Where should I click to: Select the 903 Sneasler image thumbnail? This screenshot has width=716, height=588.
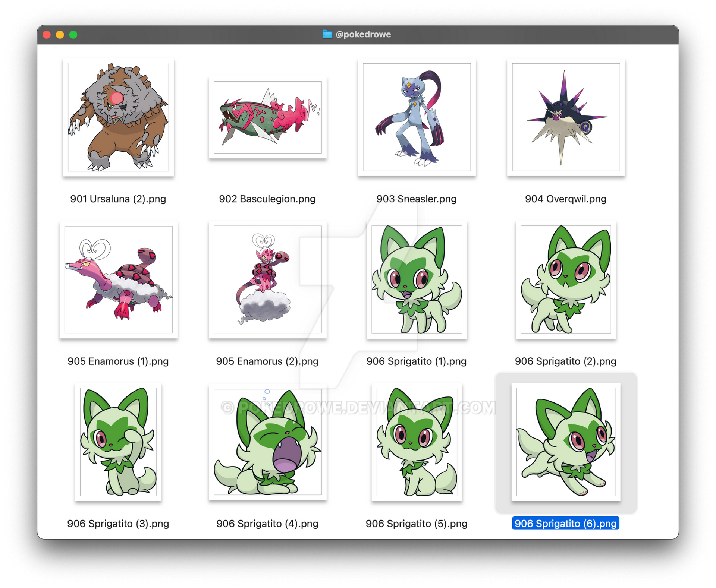[x=417, y=117]
